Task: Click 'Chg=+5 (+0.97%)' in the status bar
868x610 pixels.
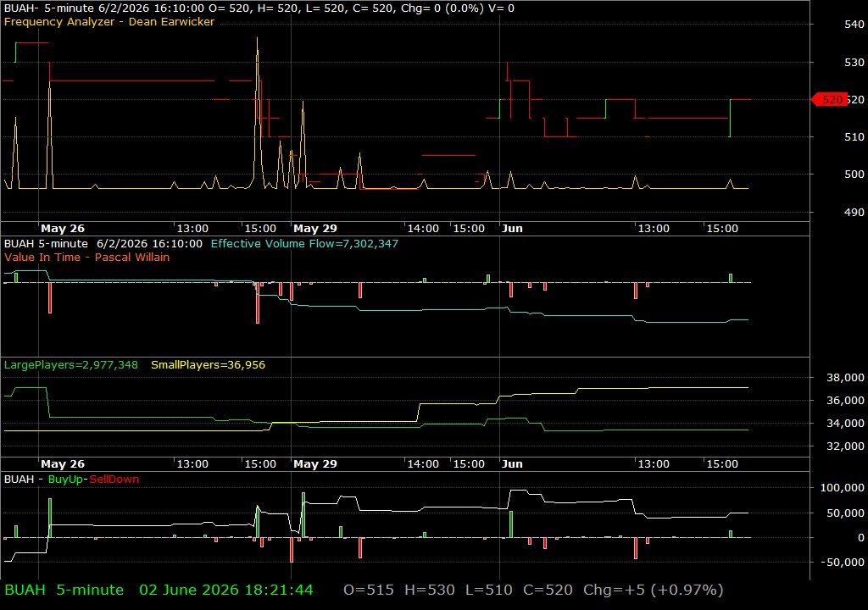Action: [654, 590]
